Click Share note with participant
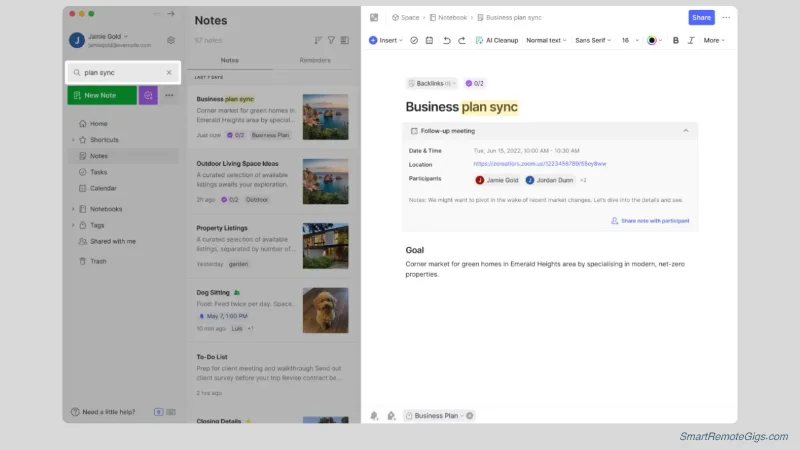The image size is (800, 450). click(x=650, y=221)
